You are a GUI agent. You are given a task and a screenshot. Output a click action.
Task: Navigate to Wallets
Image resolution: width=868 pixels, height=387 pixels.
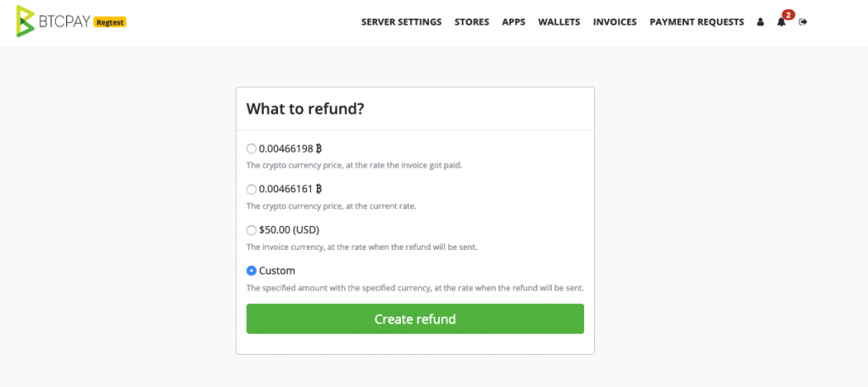[x=559, y=22]
